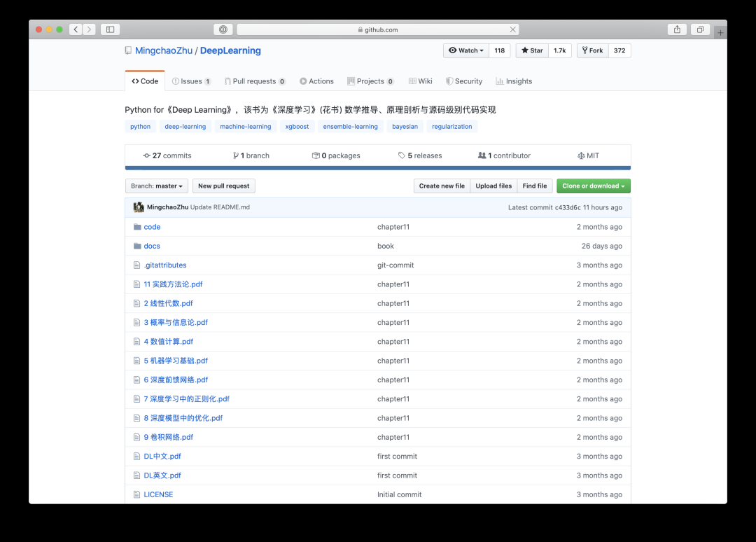This screenshot has height=542, width=756.
Task: Click the branch icon beside 1 branch
Action: click(236, 155)
